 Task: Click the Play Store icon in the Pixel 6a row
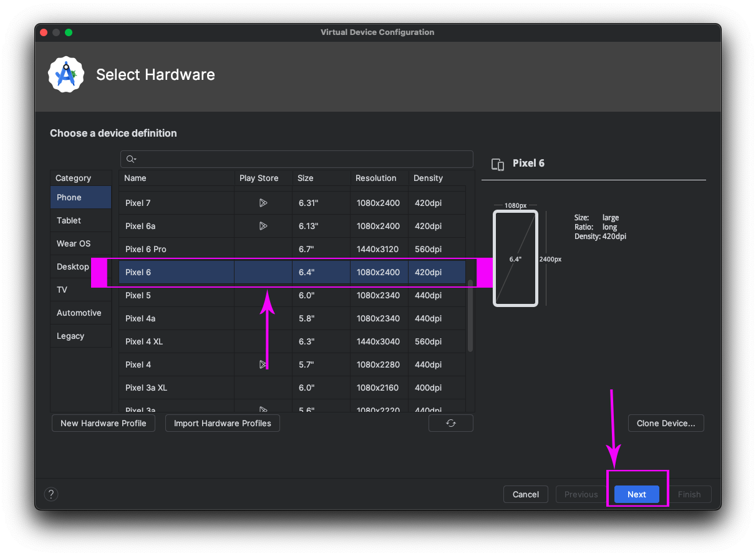(x=263, y=226)
